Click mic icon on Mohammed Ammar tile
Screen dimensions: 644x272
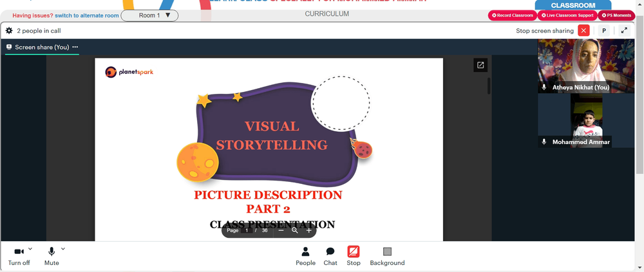pyautogui.click(x=544, y=142)
